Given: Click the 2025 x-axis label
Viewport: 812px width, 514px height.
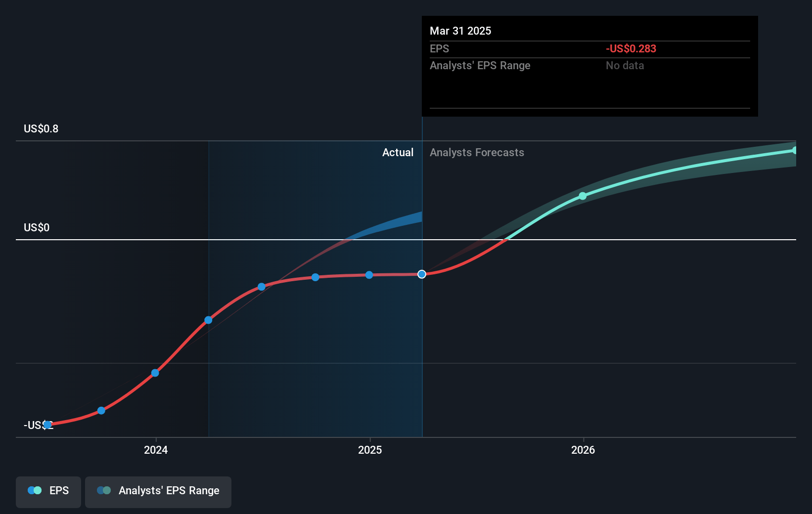Looking at the screenshot, I should [x=370, y=450].
